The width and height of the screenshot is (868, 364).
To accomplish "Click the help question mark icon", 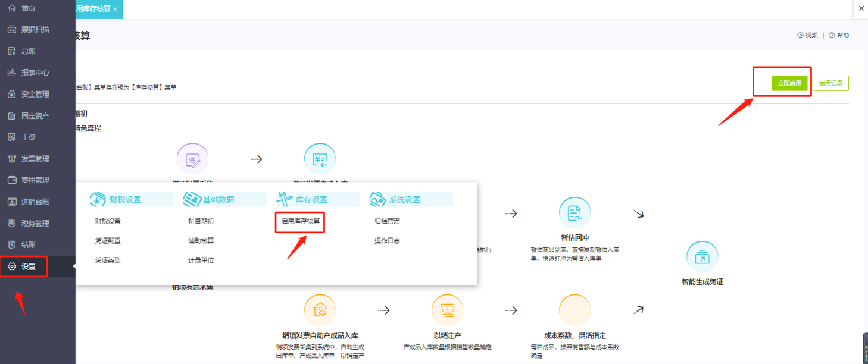I will [x=832, y=36].
